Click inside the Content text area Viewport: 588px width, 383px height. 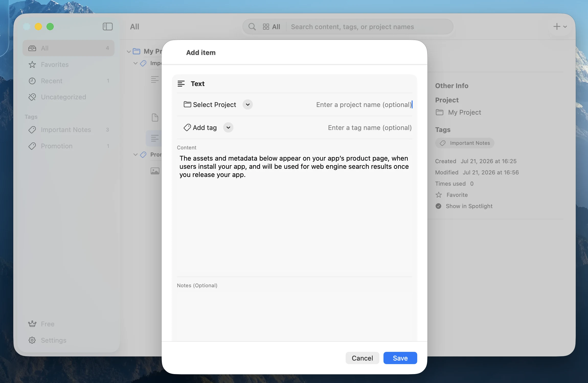295,213
